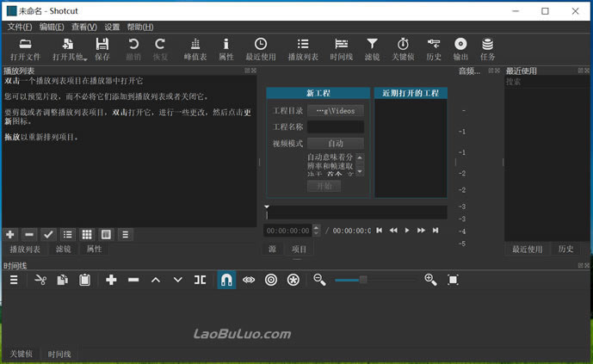Click the player play button
The image size is (593, 364).
point(407,231)
